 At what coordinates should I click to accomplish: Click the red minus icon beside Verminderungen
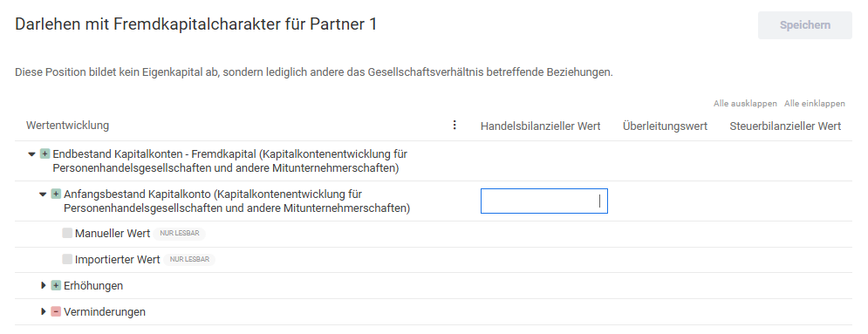(56, 311)
